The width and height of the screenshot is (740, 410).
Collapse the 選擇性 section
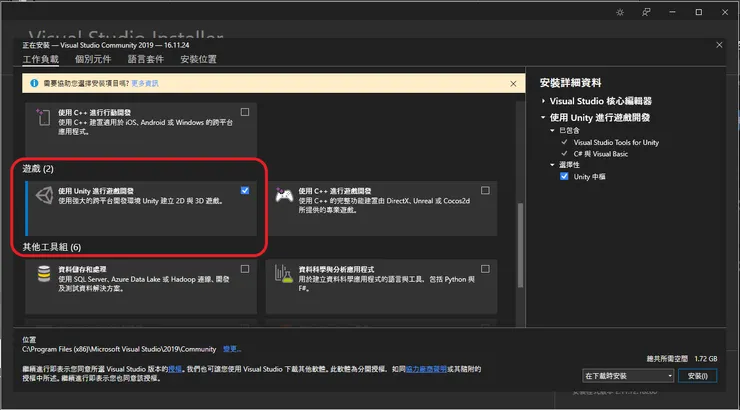(x=552, y=165)
